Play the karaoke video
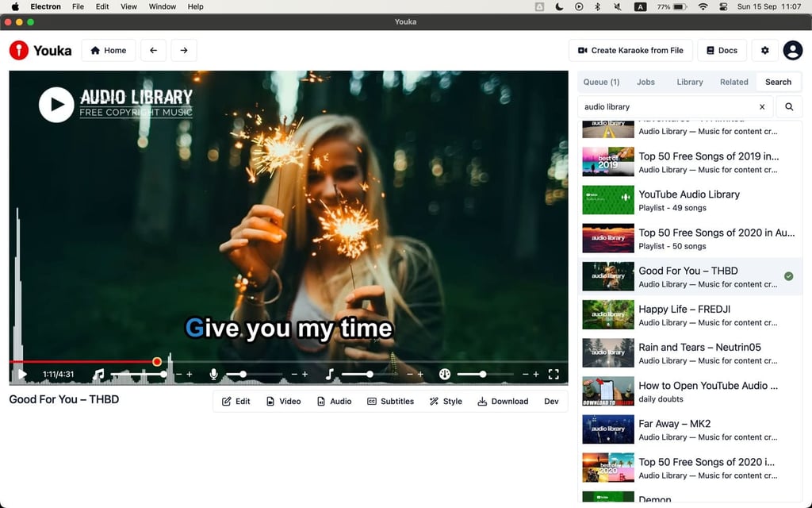 (x=22, y=375)
